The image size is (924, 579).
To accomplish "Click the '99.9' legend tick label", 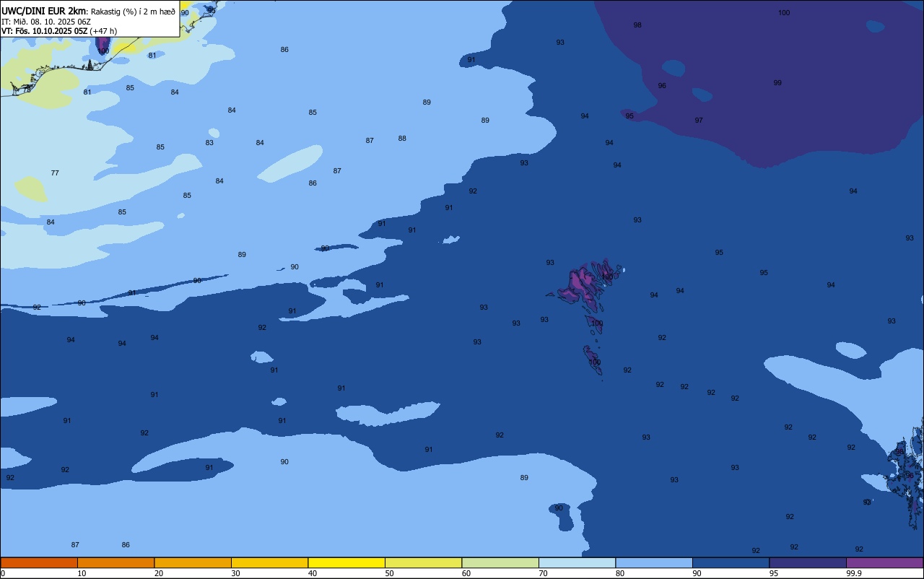I will pos(854,573).
